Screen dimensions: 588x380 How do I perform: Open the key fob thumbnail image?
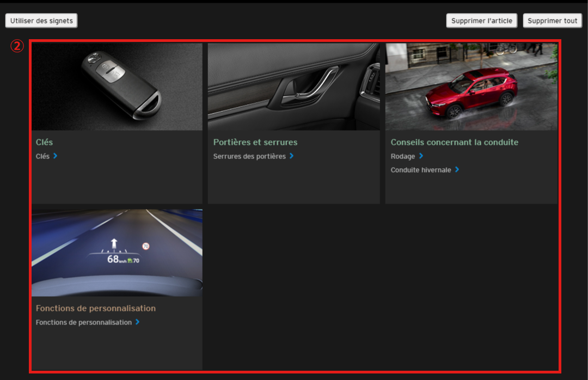pos(117,87)
